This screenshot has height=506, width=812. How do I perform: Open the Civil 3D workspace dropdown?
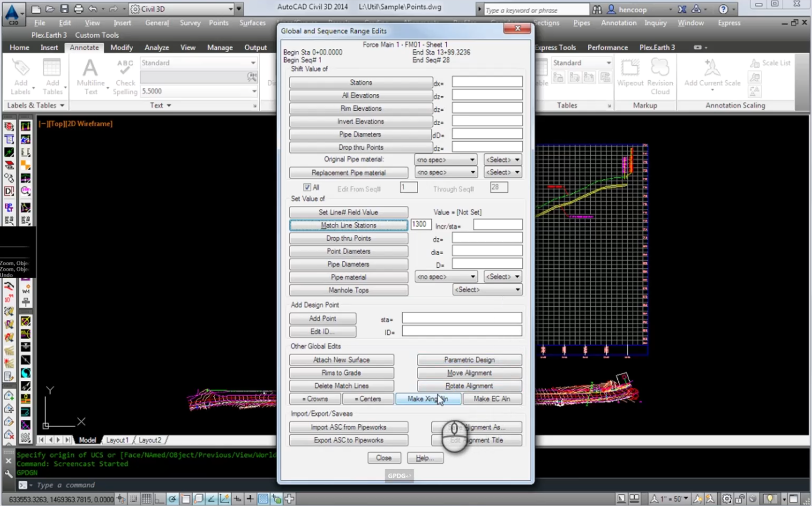[x=180, y=9]
